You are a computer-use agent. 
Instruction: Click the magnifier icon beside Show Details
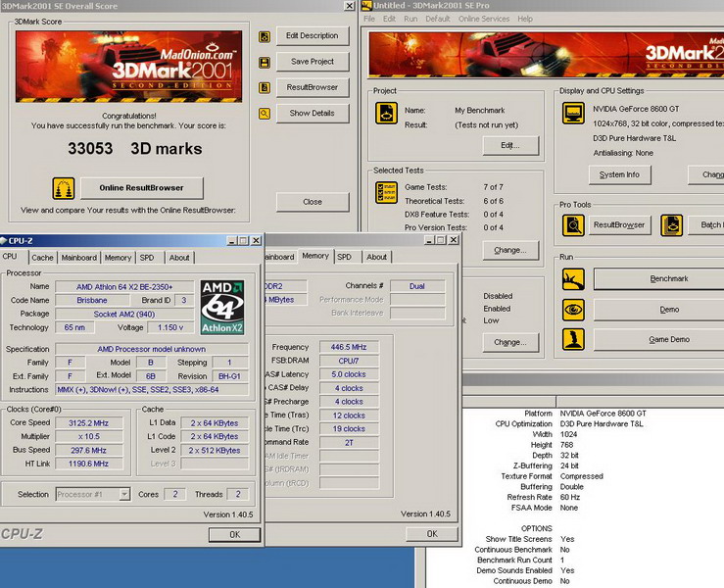click(265, 113)
